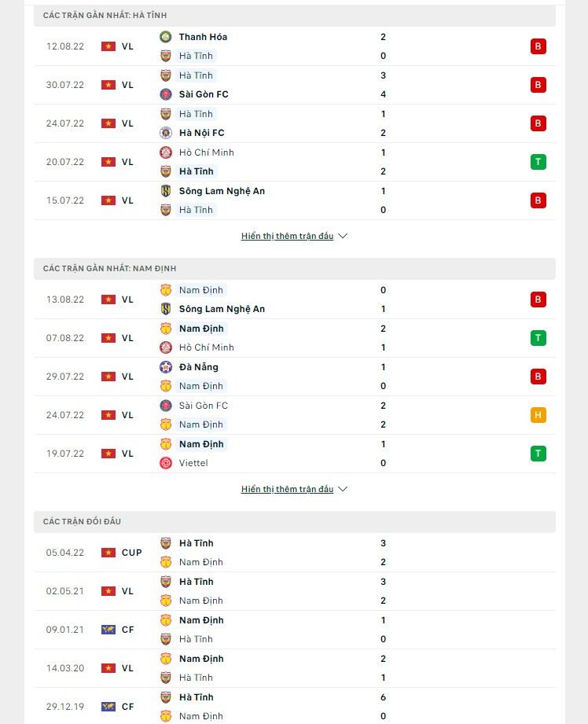Open Hồ Chí Minh team from 07.08.22 match
This screenshot has height=724, width=588.
(207, 347)
